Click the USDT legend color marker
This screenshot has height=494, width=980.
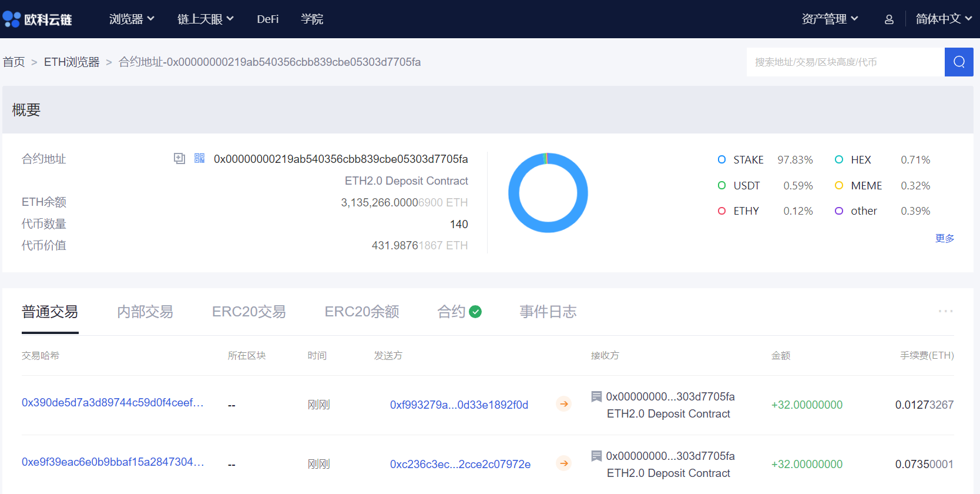click(x=721, y=185)
